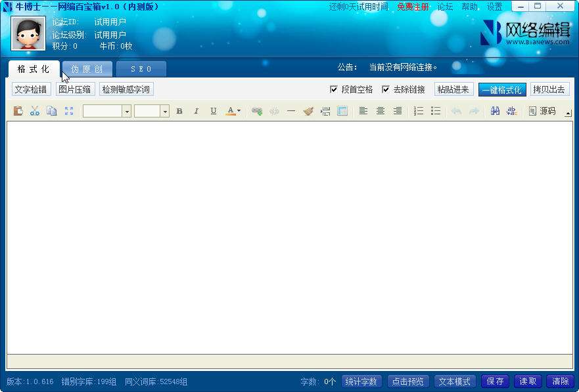Switch to the SEO tab
This screenshot has height=392, width=579.
tap(141, 69)
